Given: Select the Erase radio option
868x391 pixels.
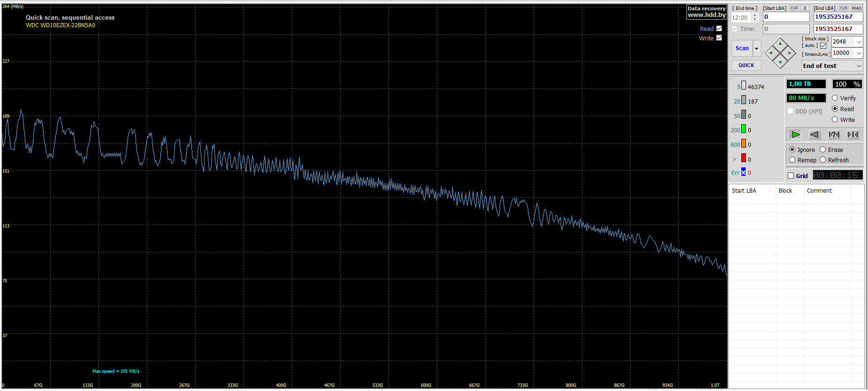Looking at the screenshot, I should (x=822, y=150).
